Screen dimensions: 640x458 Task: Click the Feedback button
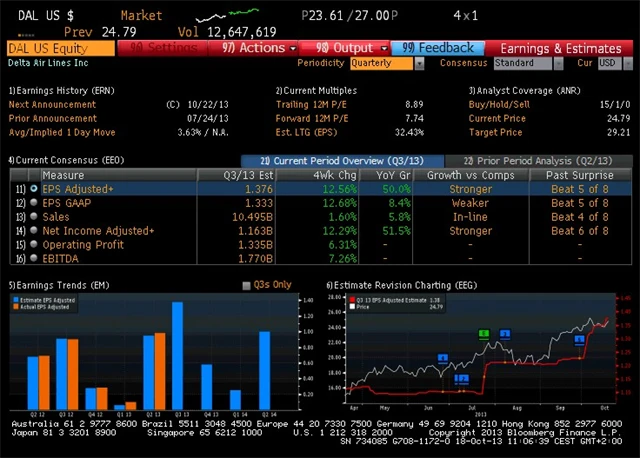coord(440,47)
